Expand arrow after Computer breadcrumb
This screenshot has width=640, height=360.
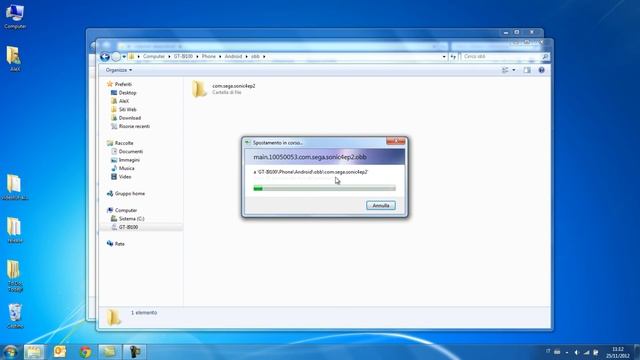pos(169,56)
